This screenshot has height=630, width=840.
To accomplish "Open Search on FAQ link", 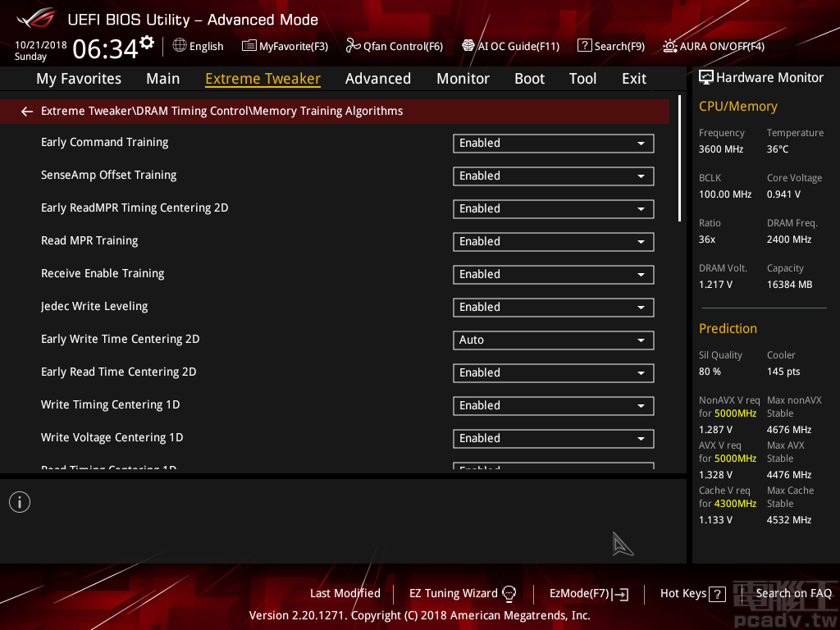I will (x=793, y=593).
